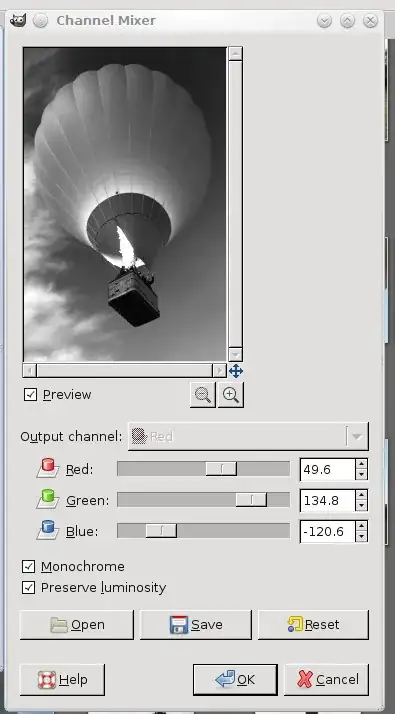Increase Green value with up arrow
This screenshot has width=395, height=714.
(361, 495)
